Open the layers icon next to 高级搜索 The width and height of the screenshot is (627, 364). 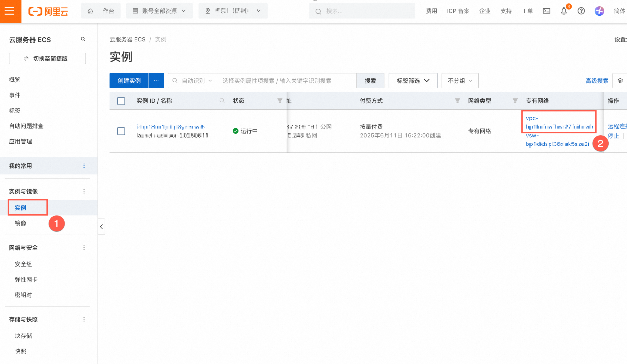pos(620,81)
